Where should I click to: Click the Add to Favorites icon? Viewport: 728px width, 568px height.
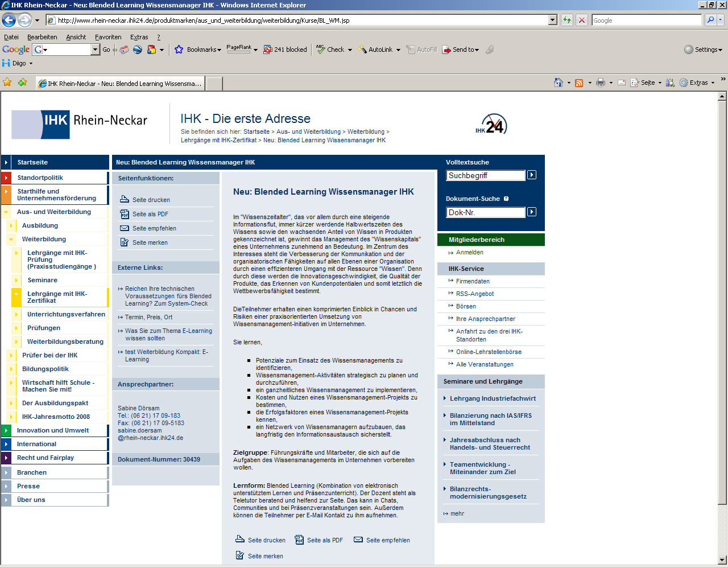[x=22, y=83]
